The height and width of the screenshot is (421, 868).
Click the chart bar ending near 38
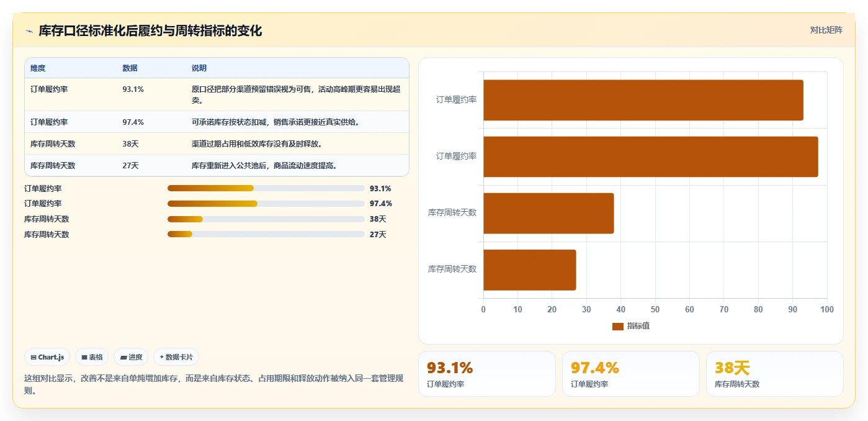point(548,213)
